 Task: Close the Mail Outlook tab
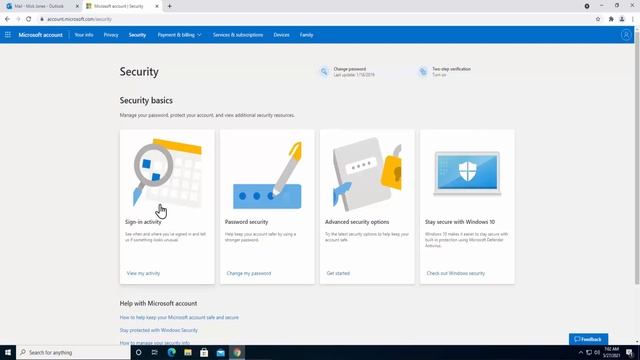click(x=77, y=6)
